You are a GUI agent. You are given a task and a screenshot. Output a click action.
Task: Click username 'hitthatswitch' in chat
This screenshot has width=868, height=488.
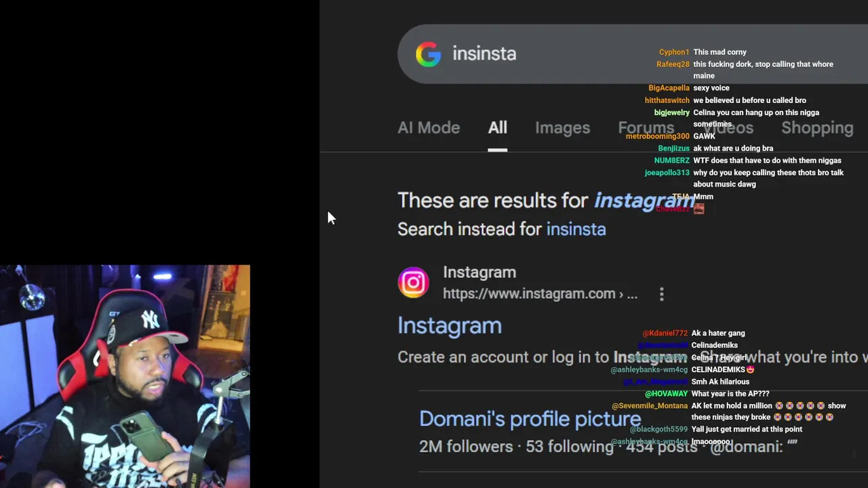(x=667, y=100)
